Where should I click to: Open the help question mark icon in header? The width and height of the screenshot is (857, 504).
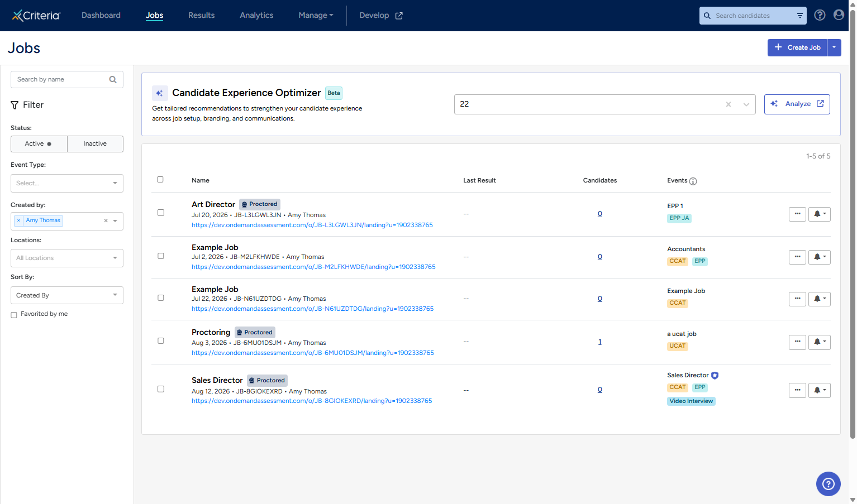click(820, 15)
